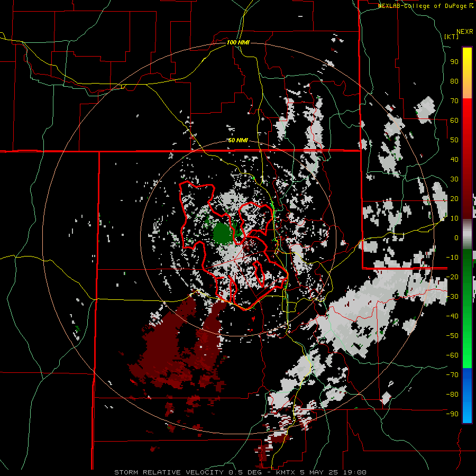Select the -50 value on velocity scale
The image size is (476, 476).
[452, 336]
